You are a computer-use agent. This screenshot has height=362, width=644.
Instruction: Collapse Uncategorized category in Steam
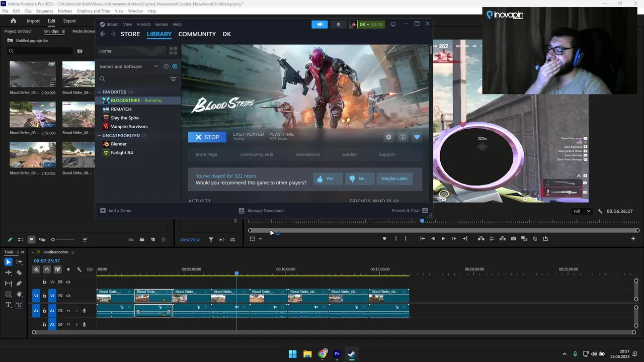[99, 136]
